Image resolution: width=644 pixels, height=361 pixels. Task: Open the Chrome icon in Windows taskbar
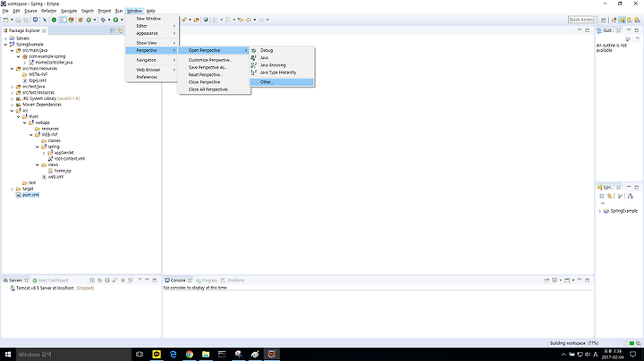tap(190, 354)
